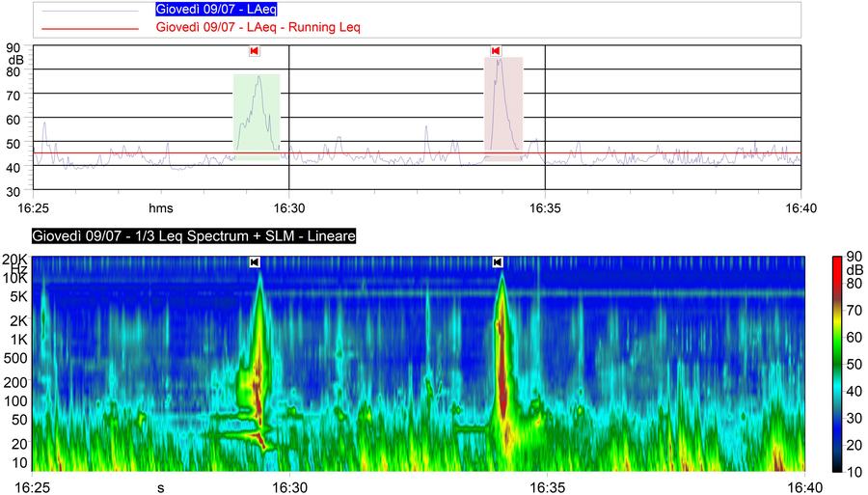Click the 20K frequency axis label

[16, 261]
